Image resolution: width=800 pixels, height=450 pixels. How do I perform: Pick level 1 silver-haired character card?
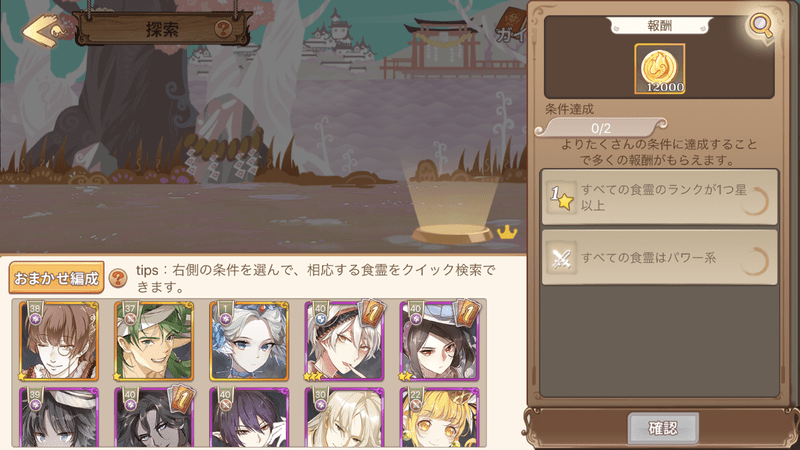tap(249, 341)
